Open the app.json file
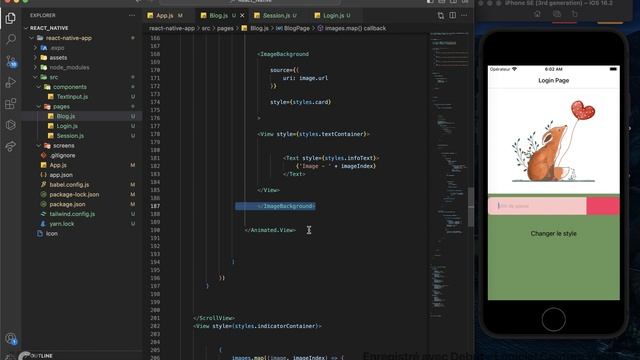The image size is (640, 360). 61,175
